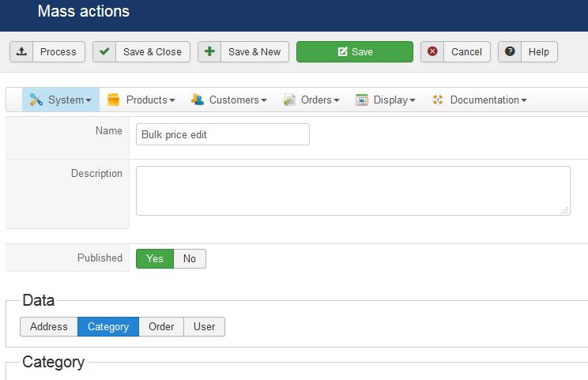Switch to the User data tab
Viewport: 588px width, 380px height.
click(x=204, y=327)
